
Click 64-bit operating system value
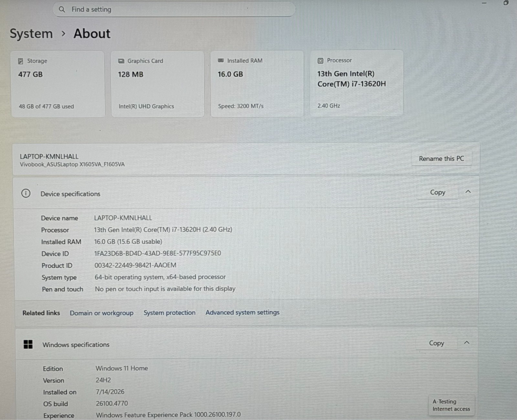pos(160,277)
